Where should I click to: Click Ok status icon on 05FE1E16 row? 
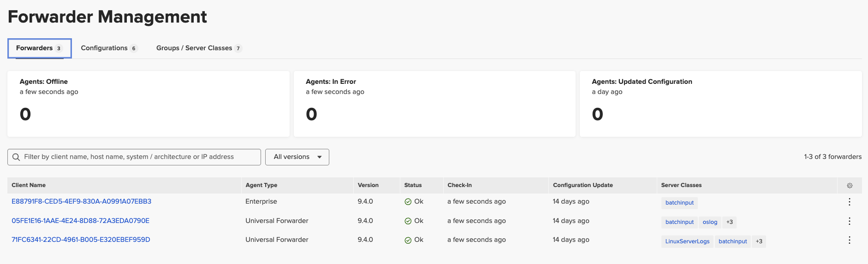pyautogui.click(x=408, y=221)
